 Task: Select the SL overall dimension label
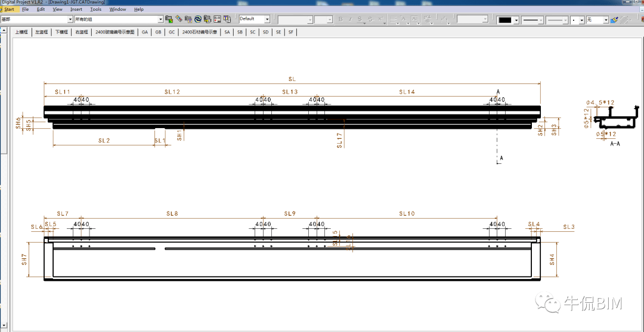[x=292, y=79]
